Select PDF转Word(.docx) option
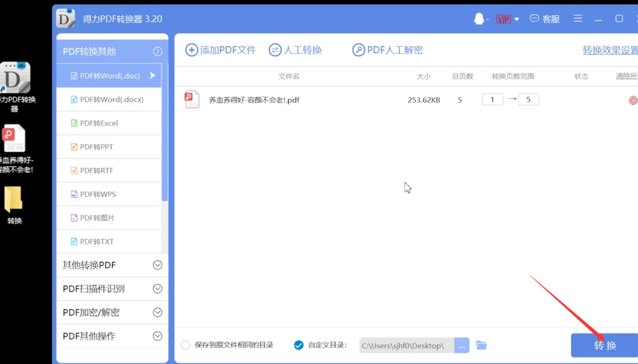This screenshot has height=364, width=638. point(109,100)
